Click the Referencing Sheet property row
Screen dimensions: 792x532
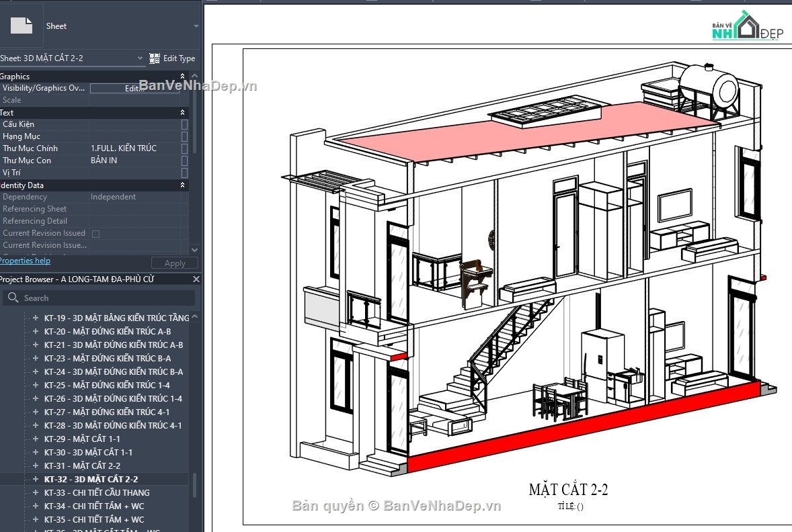94,209
